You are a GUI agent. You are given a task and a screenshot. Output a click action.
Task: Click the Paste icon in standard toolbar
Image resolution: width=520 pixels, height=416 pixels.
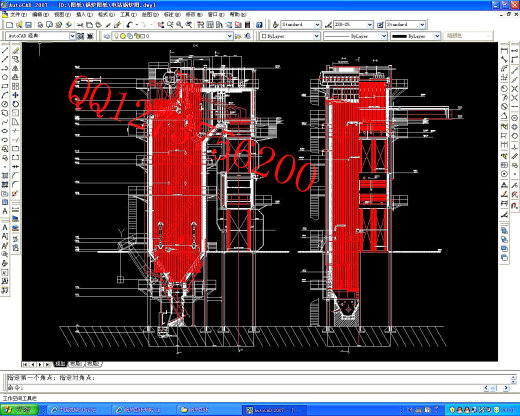[99, 25]
